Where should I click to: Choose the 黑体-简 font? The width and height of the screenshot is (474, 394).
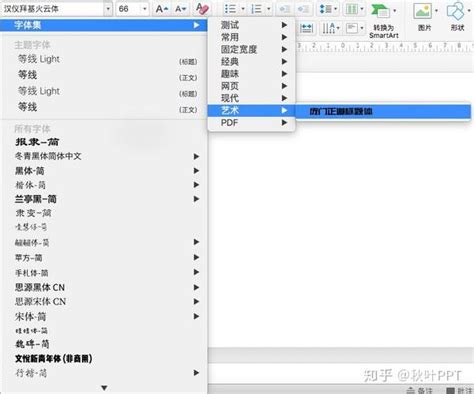pos(104,171)
